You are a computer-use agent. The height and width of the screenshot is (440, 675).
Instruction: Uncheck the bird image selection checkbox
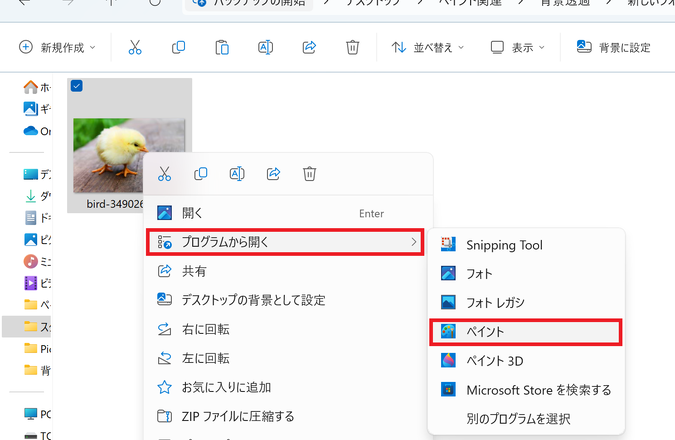tap(77, 86)
